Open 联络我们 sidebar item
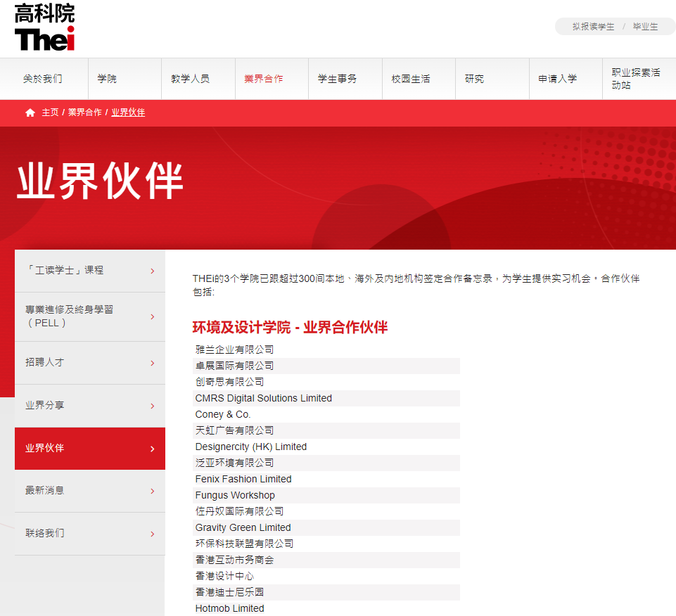676x616 pixels. tap(89, 534)
